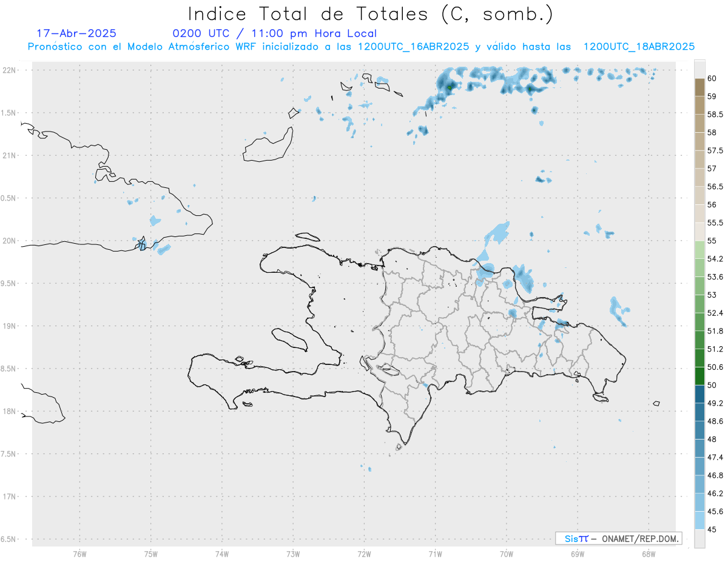Click the colorbar value '46.2'
Viewport: 728px width, 562px height.
715,493
